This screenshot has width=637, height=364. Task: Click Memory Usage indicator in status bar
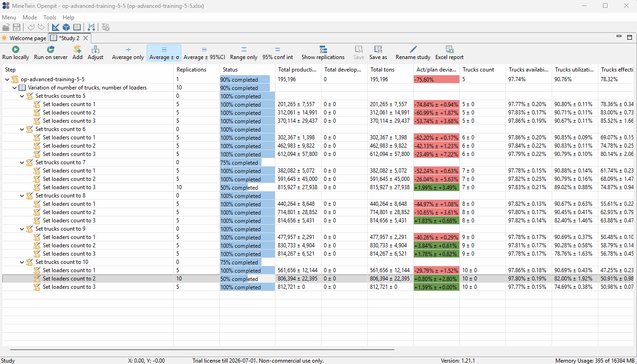coord(595,361)
